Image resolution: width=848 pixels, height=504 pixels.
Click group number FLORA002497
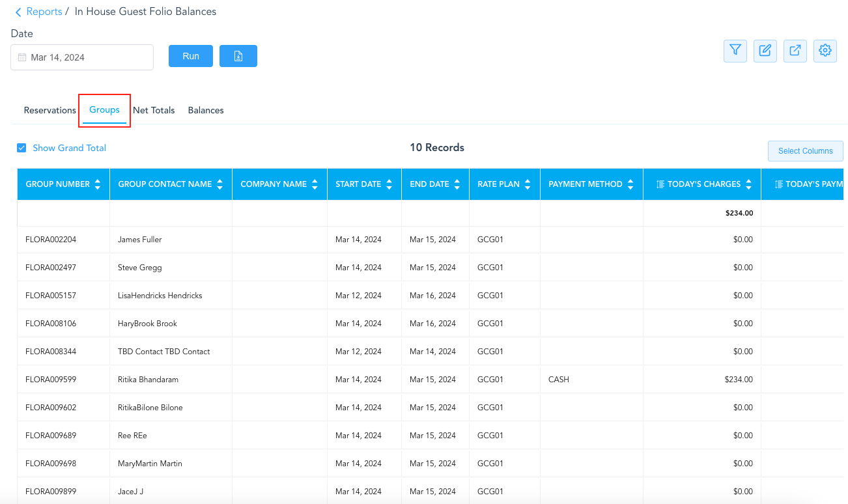tap(51, 268)
